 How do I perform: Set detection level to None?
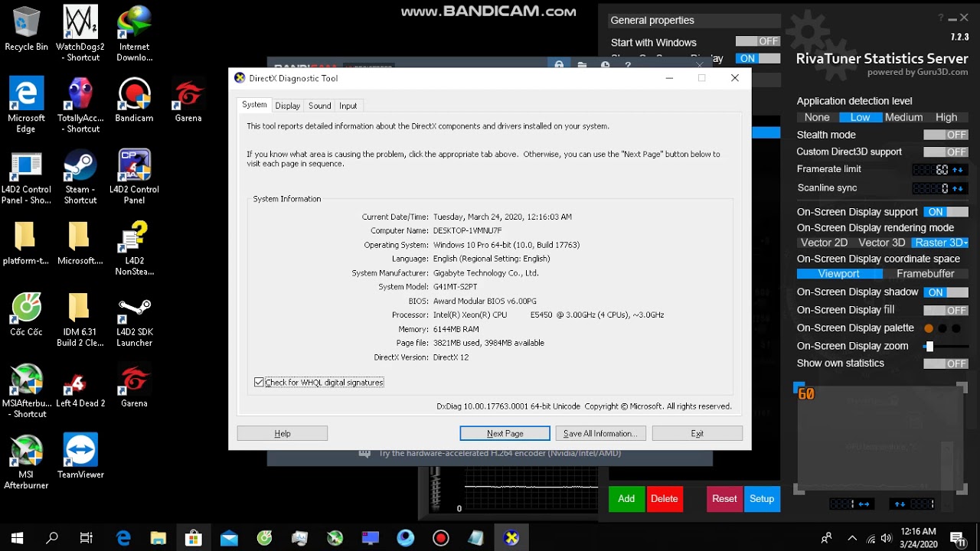coord(817,117)
